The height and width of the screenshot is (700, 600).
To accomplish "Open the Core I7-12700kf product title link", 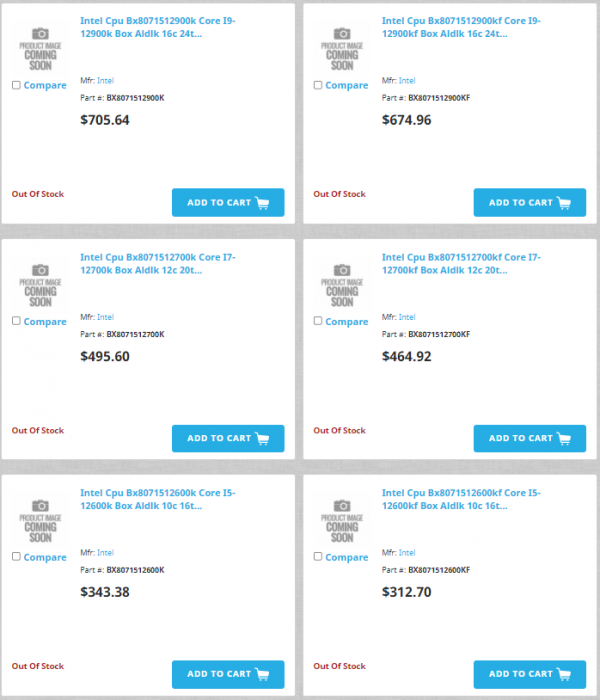I will click(x=461, y=263).
